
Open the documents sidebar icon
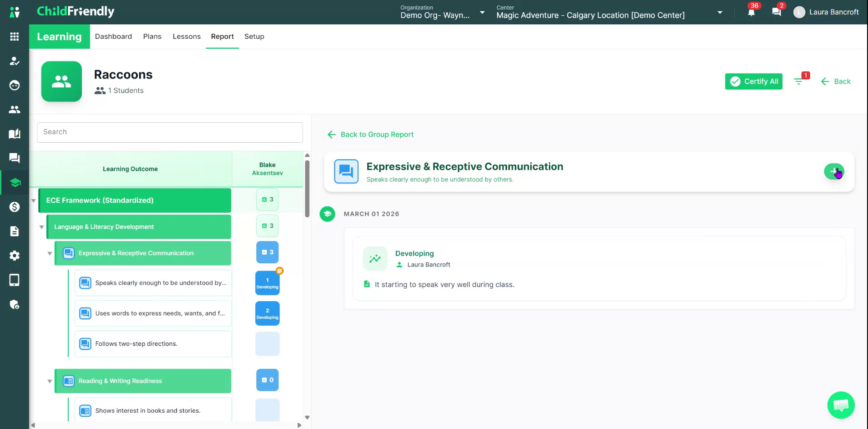(14, 231)
